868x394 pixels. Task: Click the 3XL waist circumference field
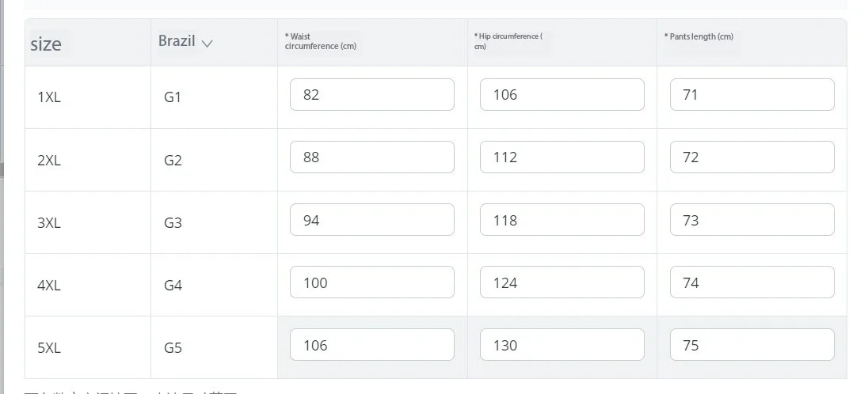click(371, 220)
